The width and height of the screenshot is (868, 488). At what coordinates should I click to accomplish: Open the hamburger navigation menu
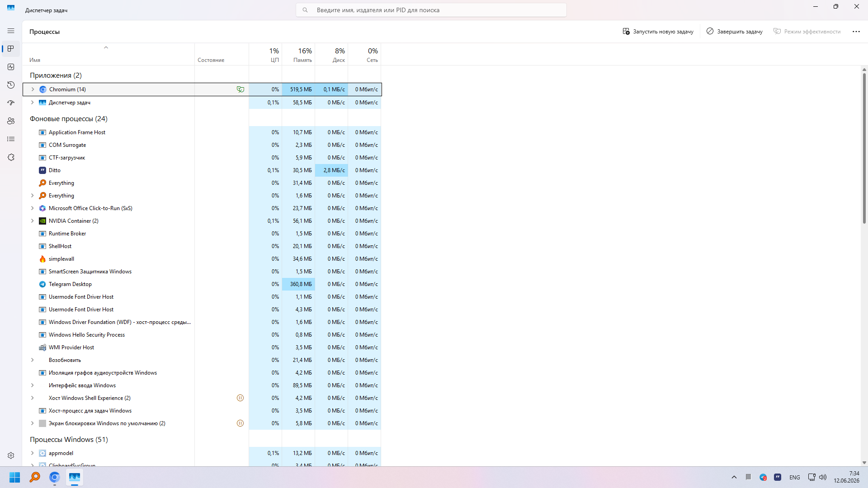[x=11, y=31]
